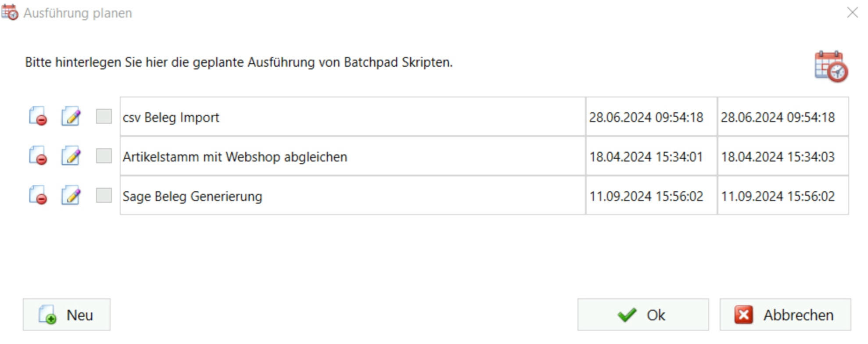Screen dimensions: 868x344
Task: Select the Artikelstamm mit Webshop abgleichen name field
Action: (x=352, y=157)
